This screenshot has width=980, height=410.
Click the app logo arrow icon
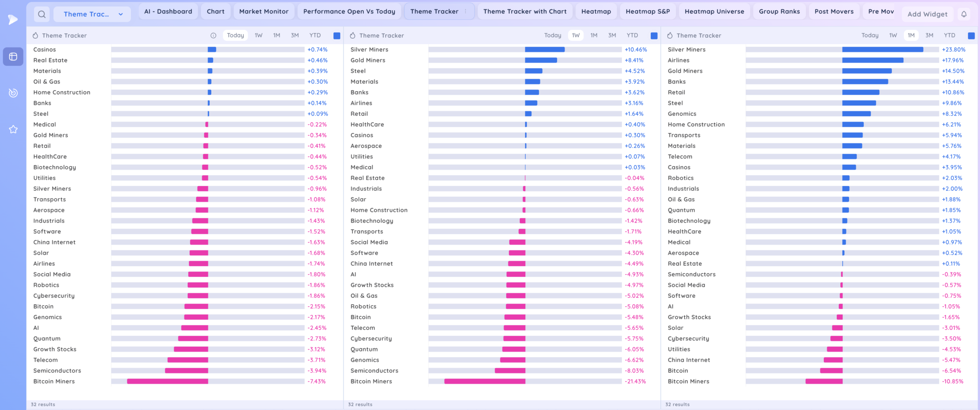click(13, 19)
